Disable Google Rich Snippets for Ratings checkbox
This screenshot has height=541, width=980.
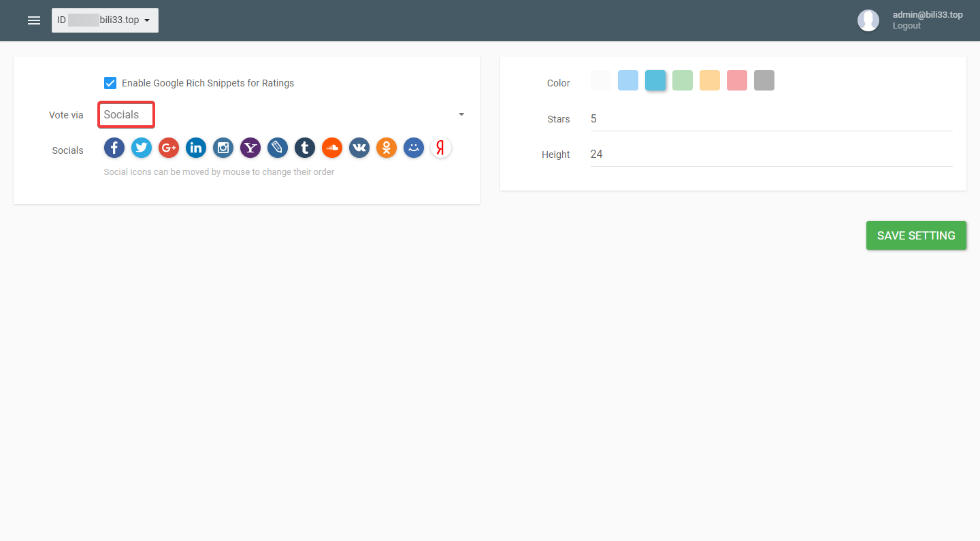(110, 83)
